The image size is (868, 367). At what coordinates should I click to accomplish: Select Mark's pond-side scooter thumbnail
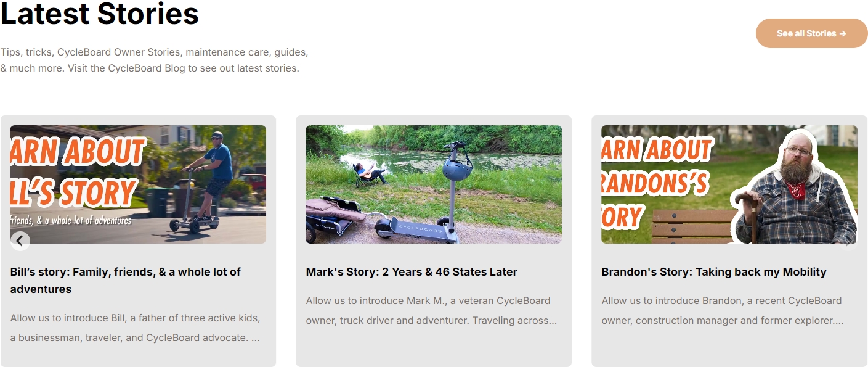[x=434, y=184]
